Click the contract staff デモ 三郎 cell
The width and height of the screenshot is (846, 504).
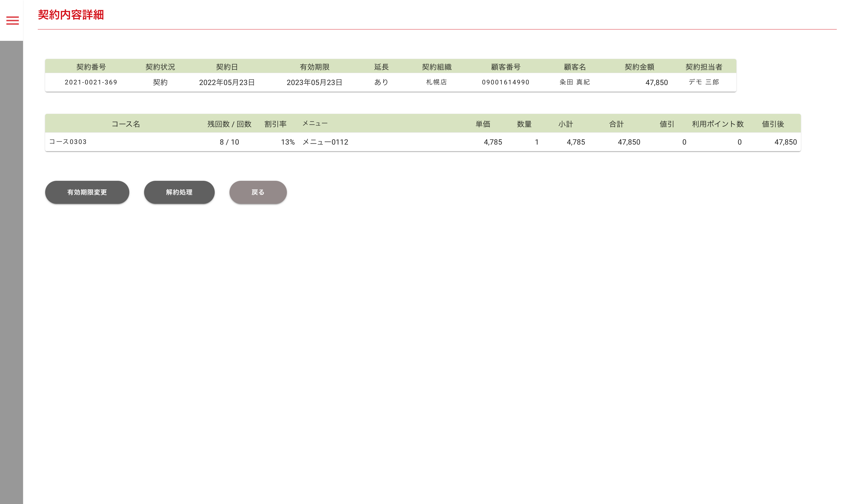pos(703,83)
